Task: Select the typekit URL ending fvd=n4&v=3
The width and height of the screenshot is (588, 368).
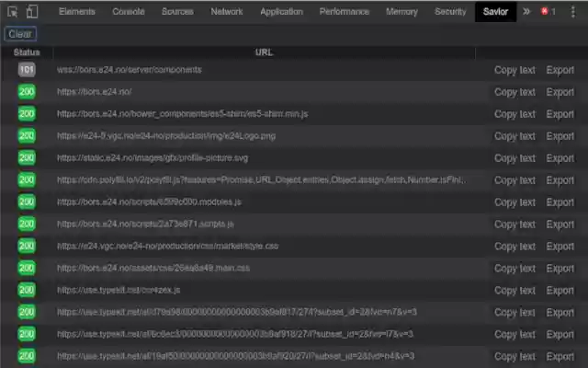Action: (236, 356)
